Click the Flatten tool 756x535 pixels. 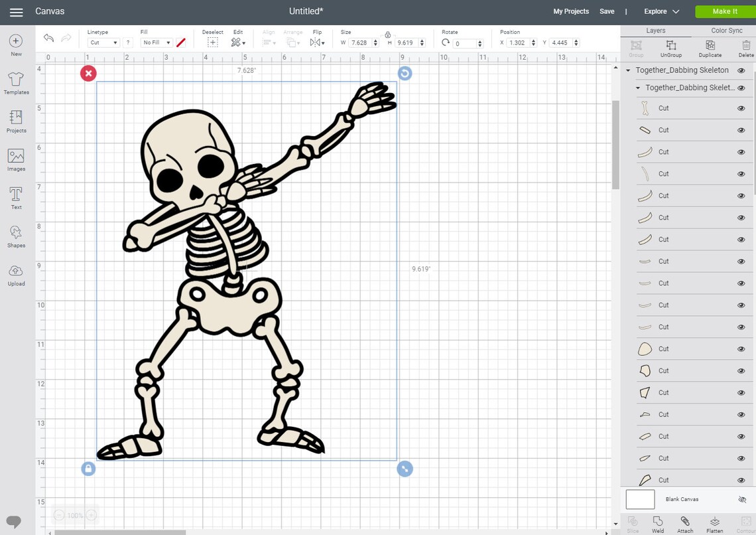tap(714, 524)
